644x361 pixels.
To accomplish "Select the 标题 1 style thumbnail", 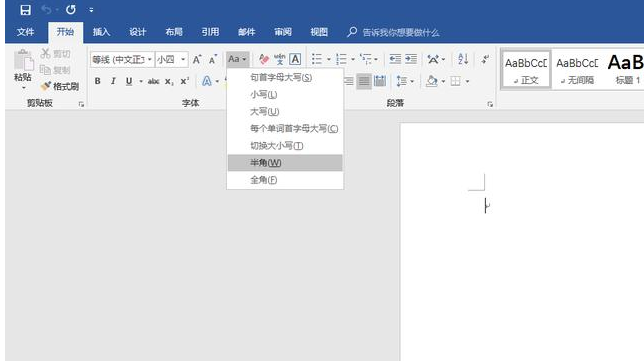I will (625, 69).
